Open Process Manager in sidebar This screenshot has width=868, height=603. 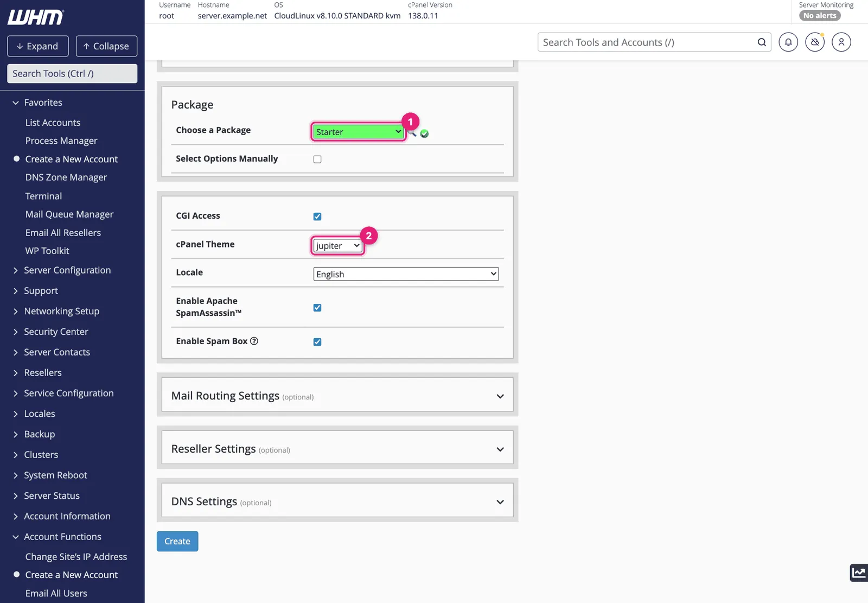[x=61, y=141]
